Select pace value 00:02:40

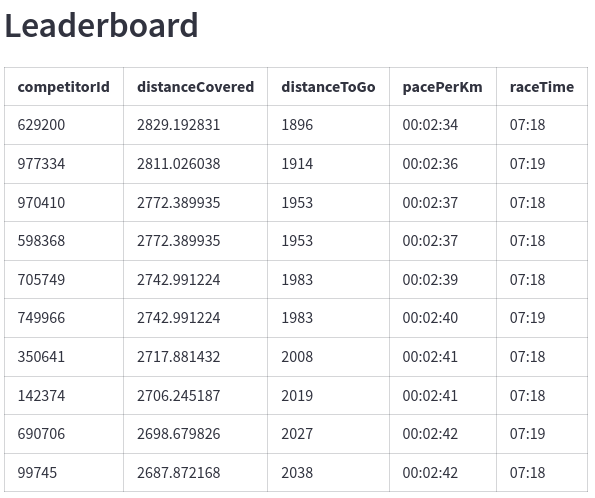click(430, 318)
